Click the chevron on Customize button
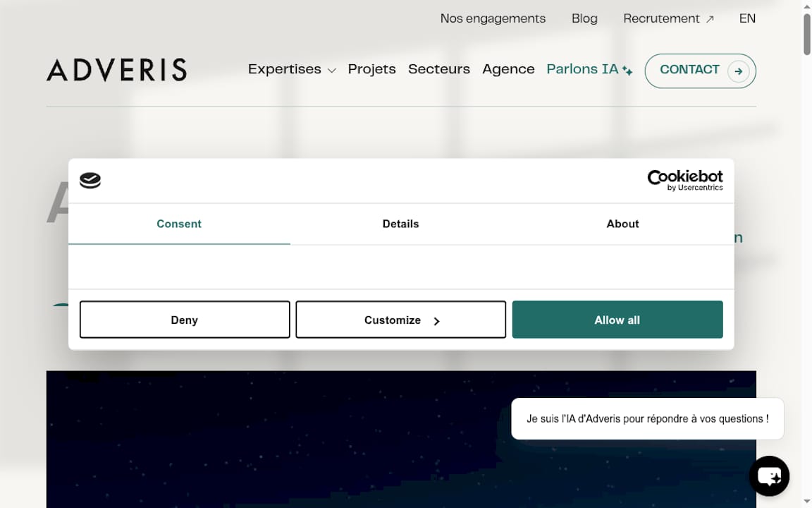Viewport: 812px width, 508px height. (437, 321)
